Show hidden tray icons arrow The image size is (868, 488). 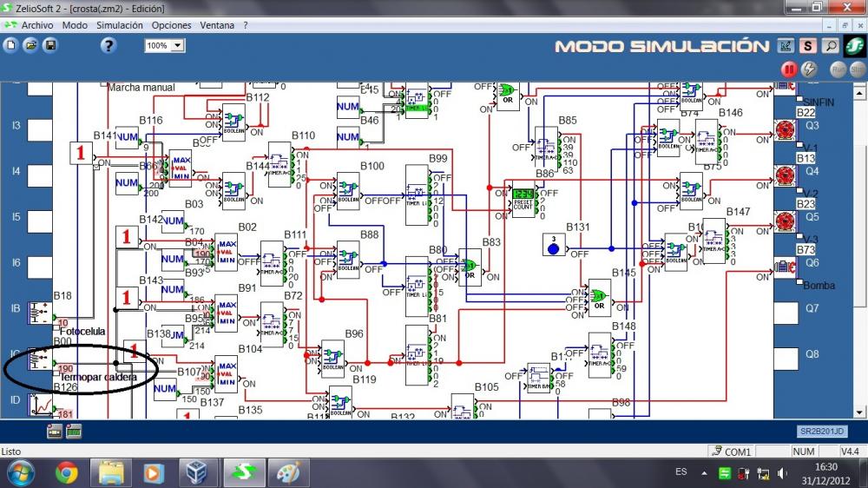(x=704, y=473)
